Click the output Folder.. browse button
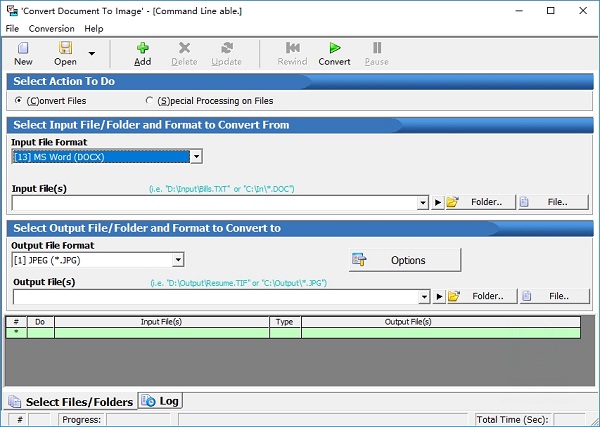The width and height of the screenshot is (600, 427). click(x=479, y=296)
